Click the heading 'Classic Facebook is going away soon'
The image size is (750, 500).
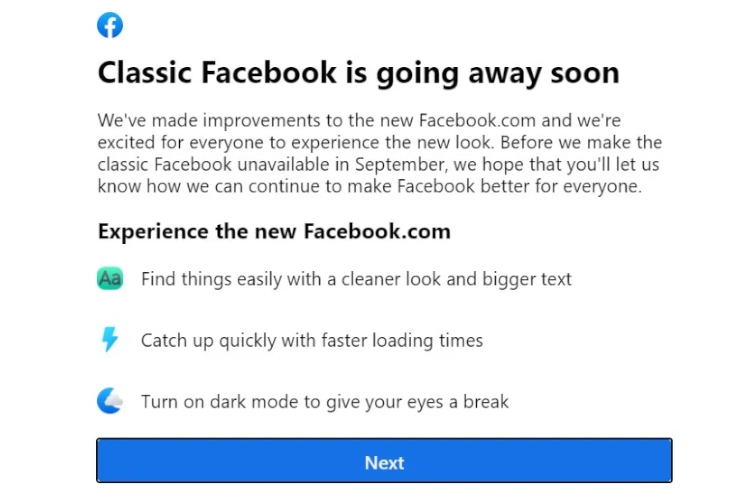[x=358, y=73]
